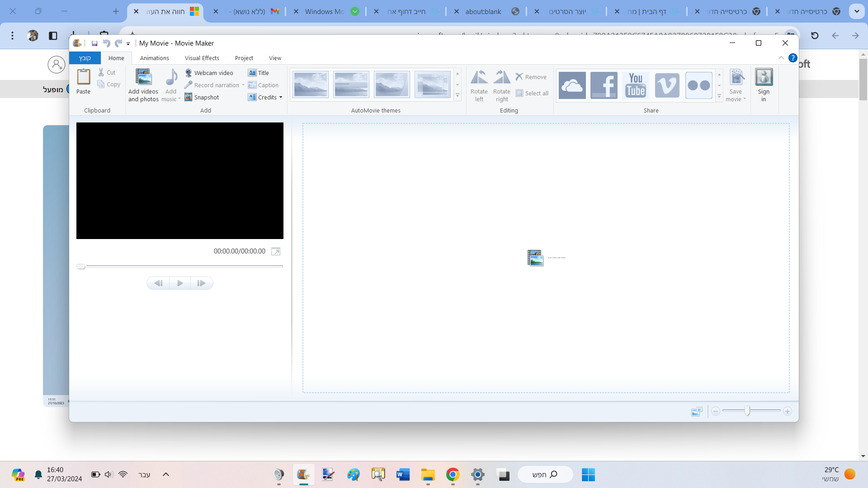Viewport: 868px width, 488px height.
Task: Expand the Credits dropdown arrow
Action: 281,97
